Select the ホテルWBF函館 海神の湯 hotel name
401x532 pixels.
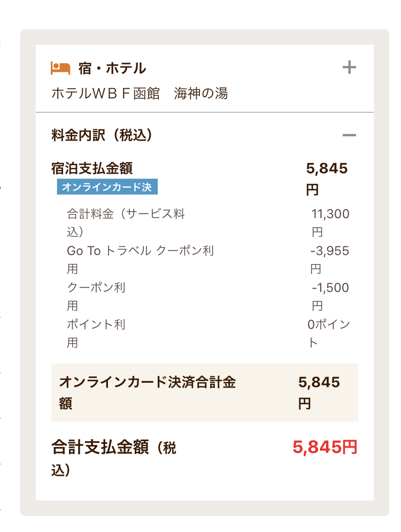[x=140, y=94]
